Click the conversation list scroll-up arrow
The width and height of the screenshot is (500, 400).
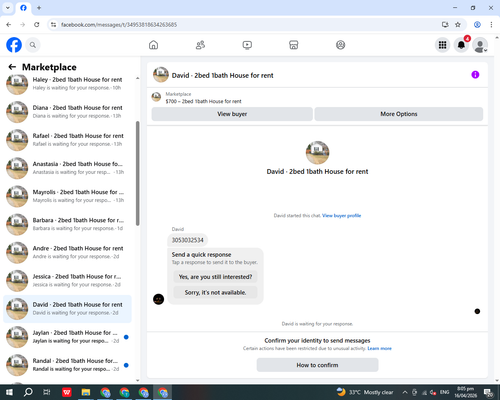[x=137, y=78]
